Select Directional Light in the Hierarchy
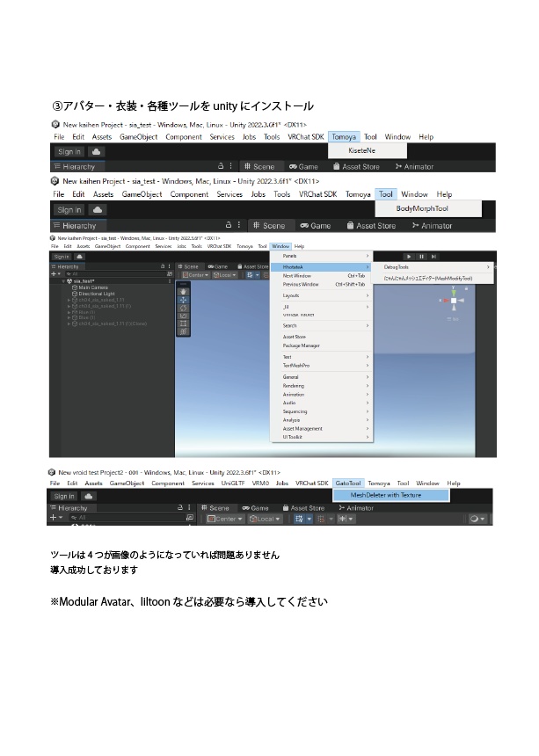 (93, 294)
